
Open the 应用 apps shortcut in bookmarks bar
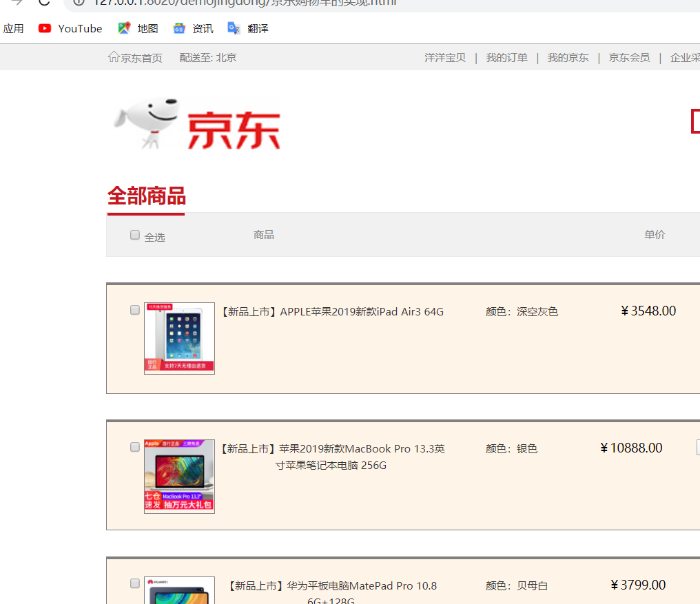pyautogui.click(x=13, y=28)
